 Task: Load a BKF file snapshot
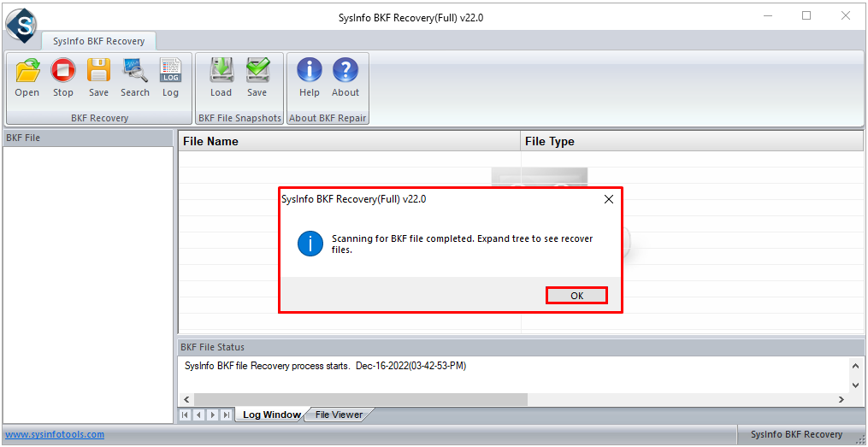pos(221,78)
